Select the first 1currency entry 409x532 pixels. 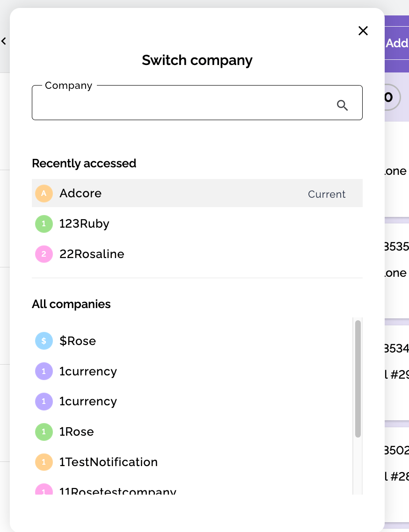[x=88, y=371]
